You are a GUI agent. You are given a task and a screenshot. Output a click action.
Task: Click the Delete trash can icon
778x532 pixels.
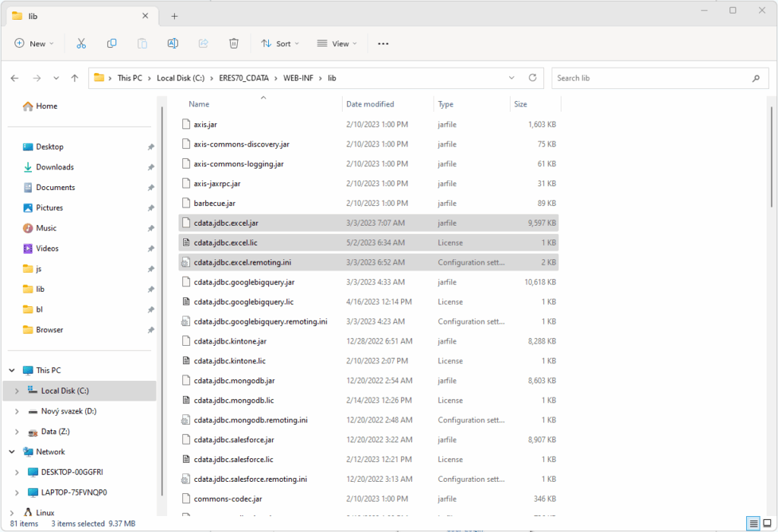tap(234, 43)
